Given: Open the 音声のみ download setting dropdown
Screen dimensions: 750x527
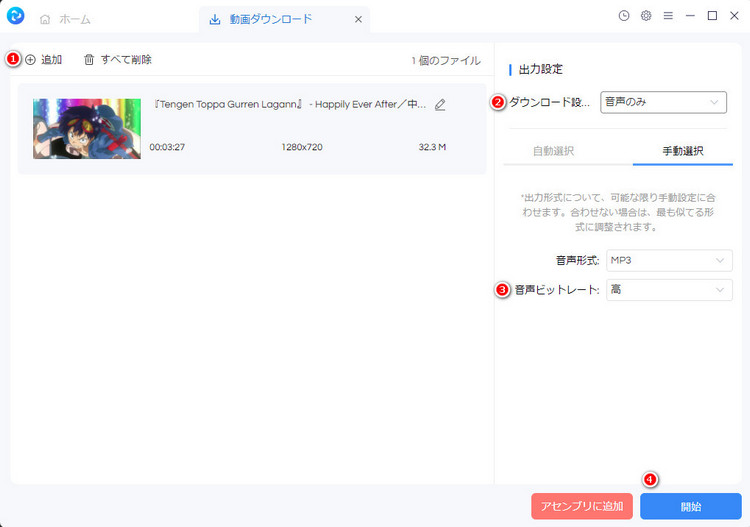Looking at the screenshot, I should [663, 102].
